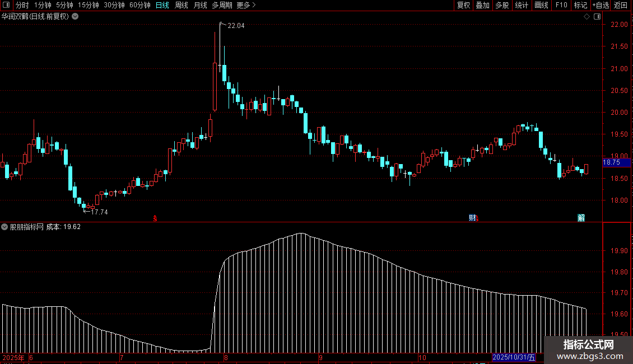This screenshot has height=364, width=633.
Task: Click the 成本: 19.62 indicator value
Action: point(63,227)
